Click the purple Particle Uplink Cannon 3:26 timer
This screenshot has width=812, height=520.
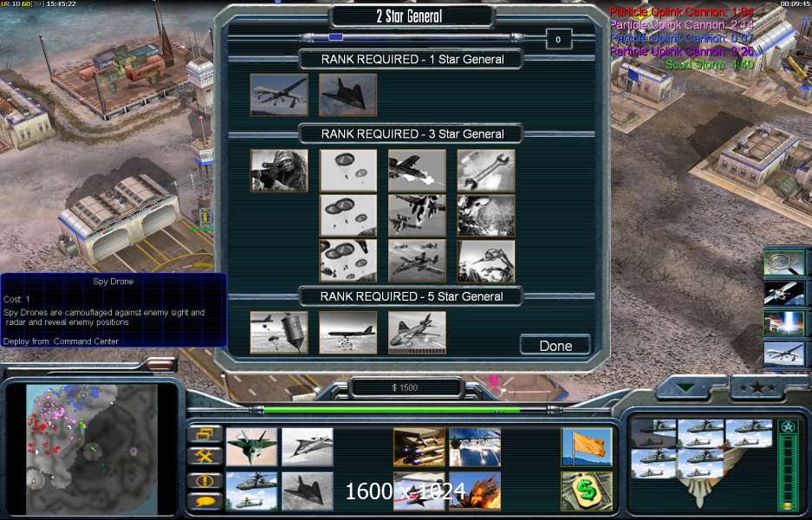click(681, 51)
